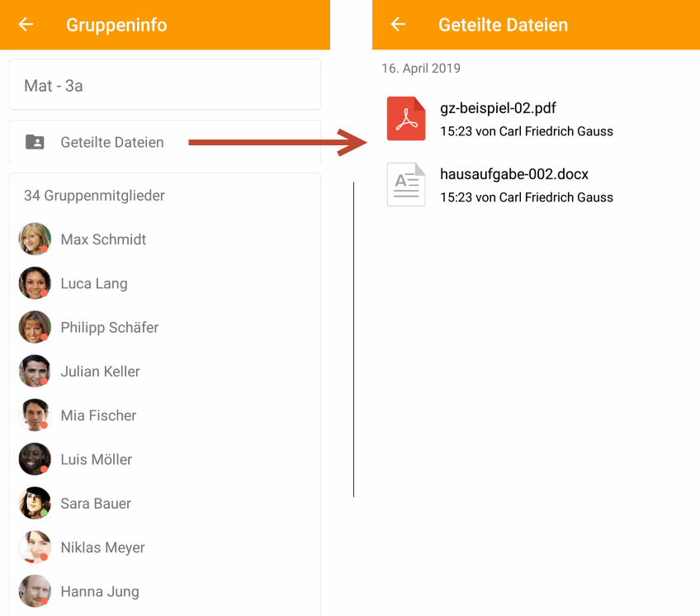Go back from Gruppeninfo screen
The height and width of the screenshot is (616, 700).
26,24
